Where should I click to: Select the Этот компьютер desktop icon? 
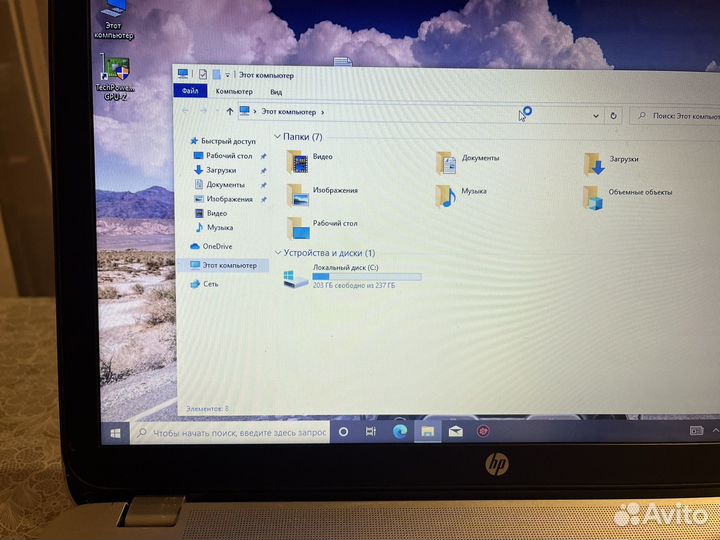(x=113, y=20)
